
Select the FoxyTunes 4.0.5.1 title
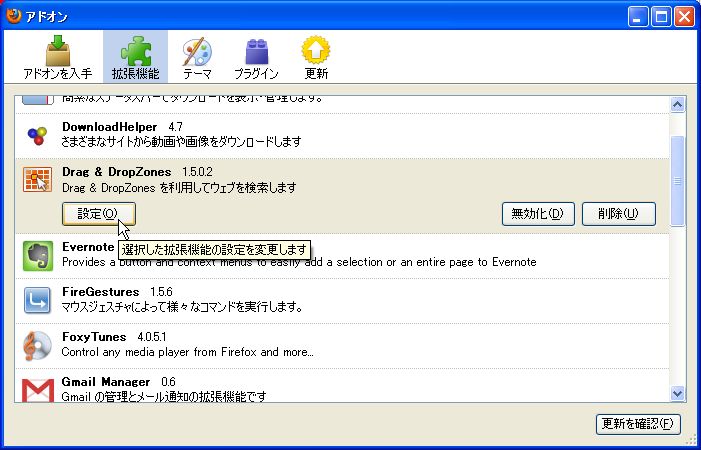(114, 337)
